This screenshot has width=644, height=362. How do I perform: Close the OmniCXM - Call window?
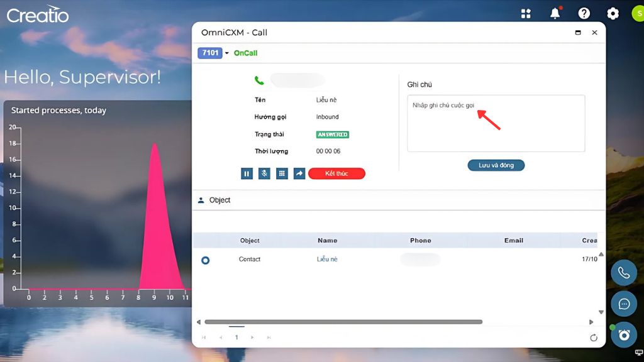pos(594,33)
